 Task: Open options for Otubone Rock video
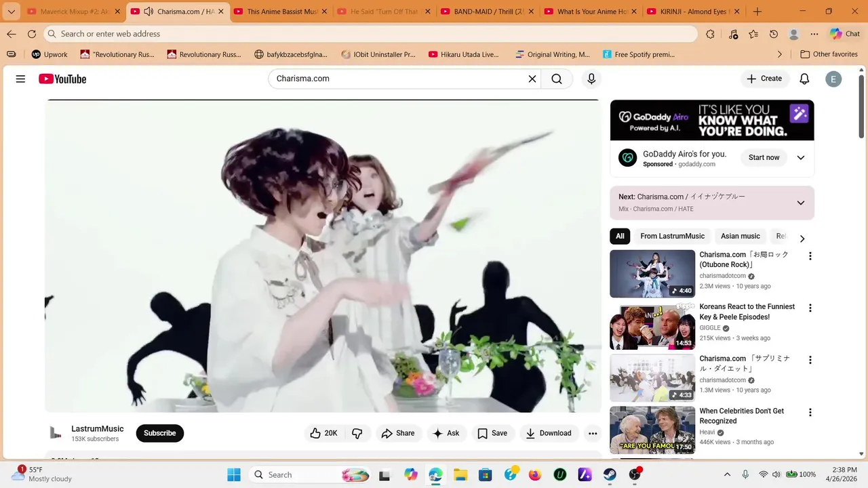(x=810, y=256)
